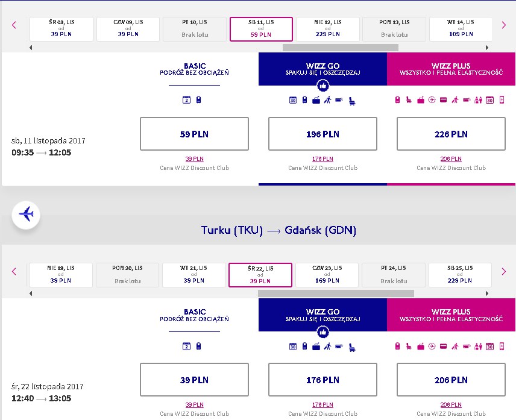Click Wizz Plus calendar-30 icon, 11 listopada flight
The width and height of the screenshot is (516, 420).
coord(490,100)
